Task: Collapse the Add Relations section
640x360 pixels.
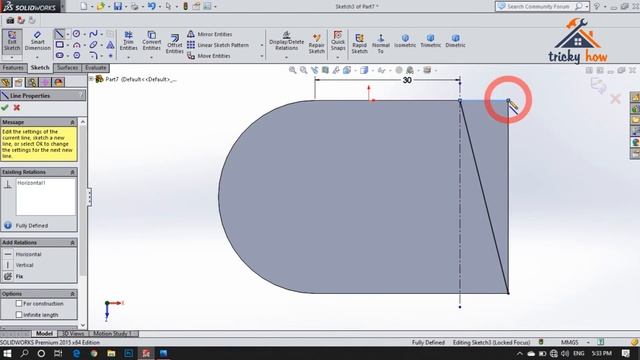Action: [x=73, y=242]
